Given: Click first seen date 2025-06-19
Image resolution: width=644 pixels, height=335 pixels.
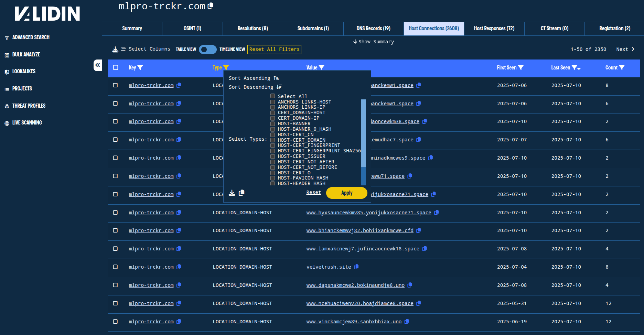Looking at the screenshot, I should (x=512, y=322).
